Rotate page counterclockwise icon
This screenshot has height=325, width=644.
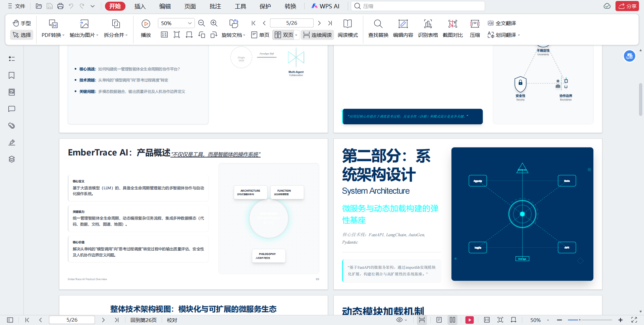pos(202,35)
